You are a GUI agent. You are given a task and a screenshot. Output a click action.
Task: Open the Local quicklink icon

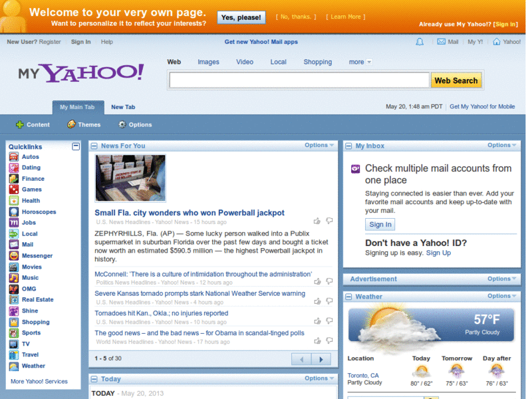click(14, 234)
